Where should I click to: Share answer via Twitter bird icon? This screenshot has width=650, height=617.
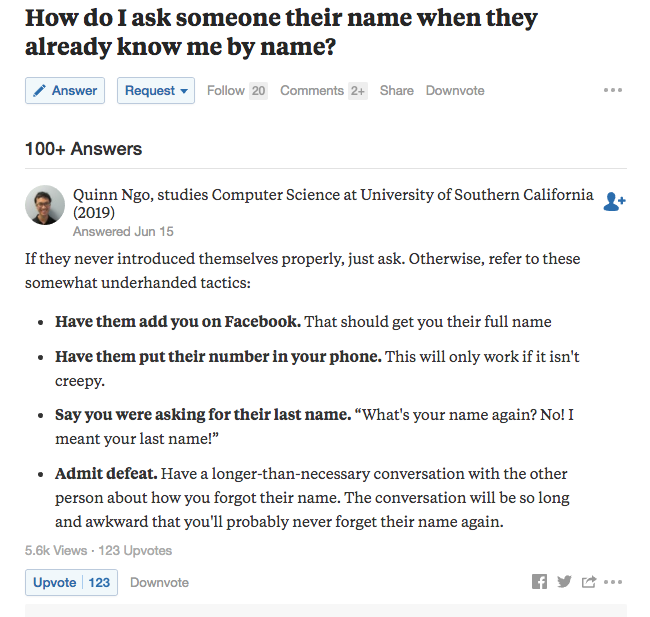click(564, 582)
